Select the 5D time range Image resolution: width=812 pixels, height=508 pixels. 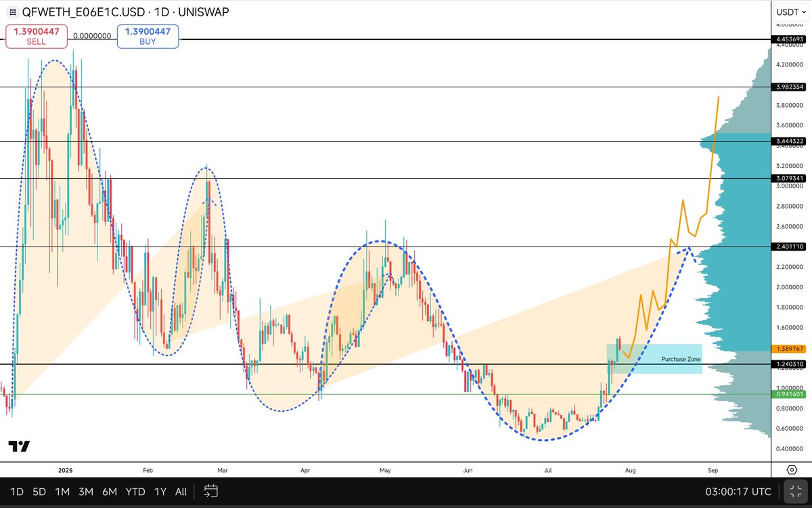coord(40,492)
